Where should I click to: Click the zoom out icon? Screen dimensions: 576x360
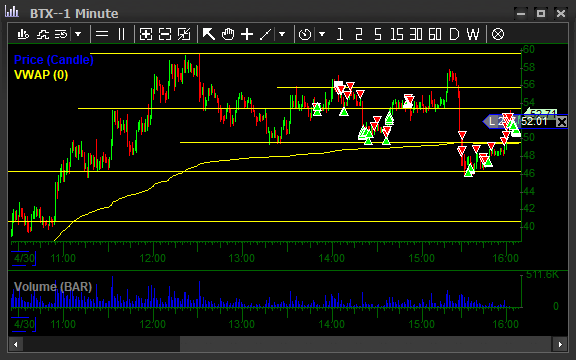pyautogui.click(x=165, y=35)
